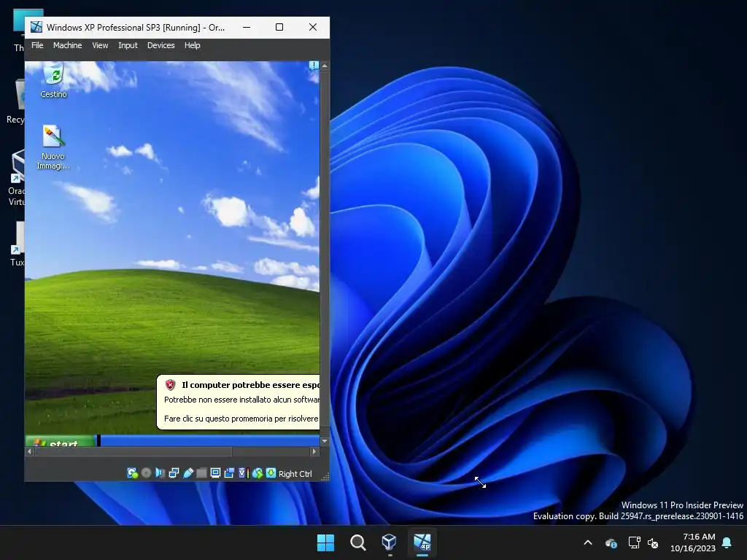The image size is (747, 560).
Task: Click the shared folders status icon
Action: [201, 472]
